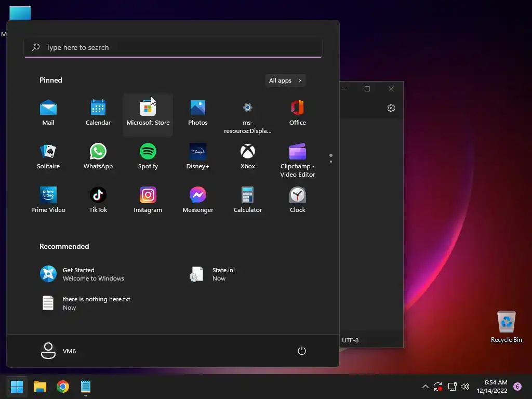Open notification center badge showing 6
The height and width of the screenshot is (399, 532).
tap(517, 387)
